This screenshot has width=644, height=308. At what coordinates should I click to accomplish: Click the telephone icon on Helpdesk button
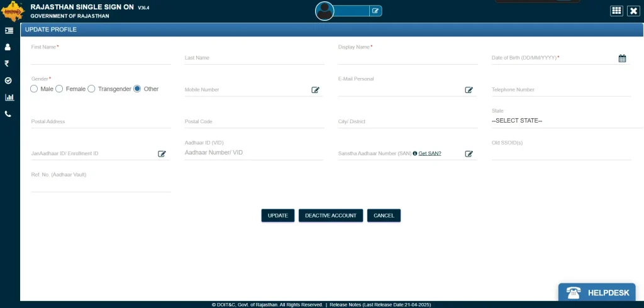tap(574, 292)
